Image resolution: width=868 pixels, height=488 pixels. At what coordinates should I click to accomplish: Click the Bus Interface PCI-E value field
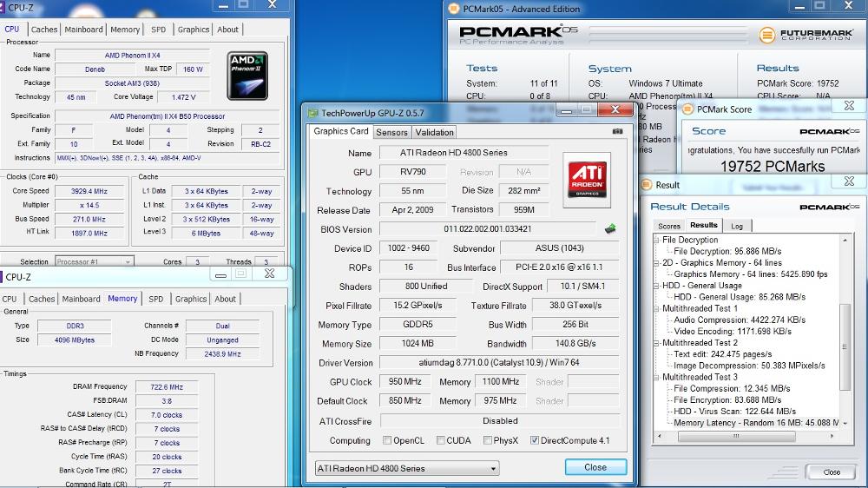pos(559,267)
